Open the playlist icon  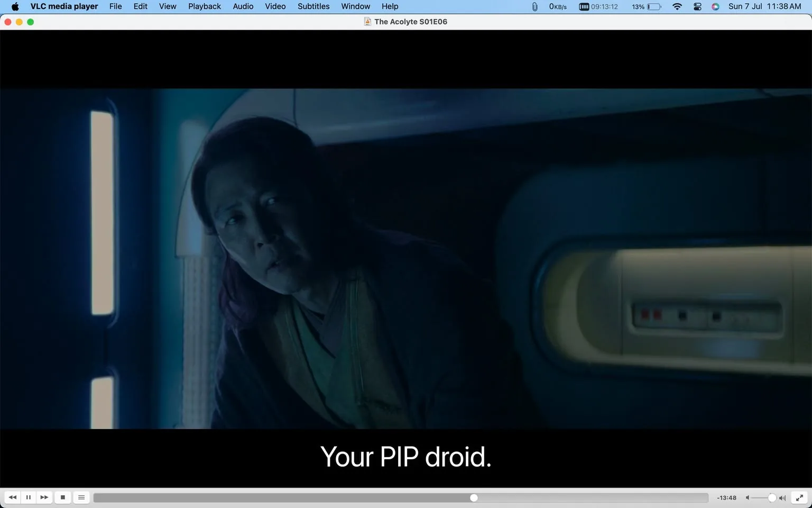tap(81, 497)
